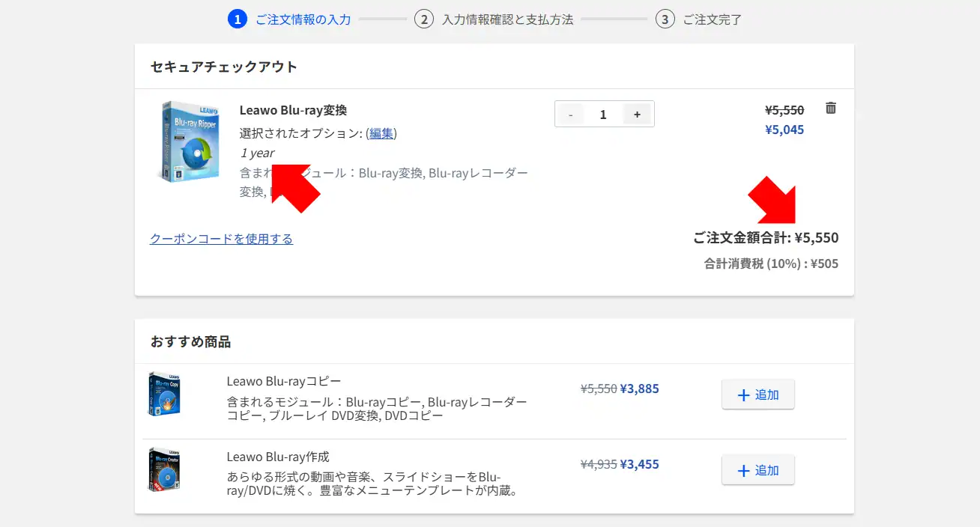Click the discounted price ¥5,045
Screen dimensions: 980x527
click(x=784, y=130)
